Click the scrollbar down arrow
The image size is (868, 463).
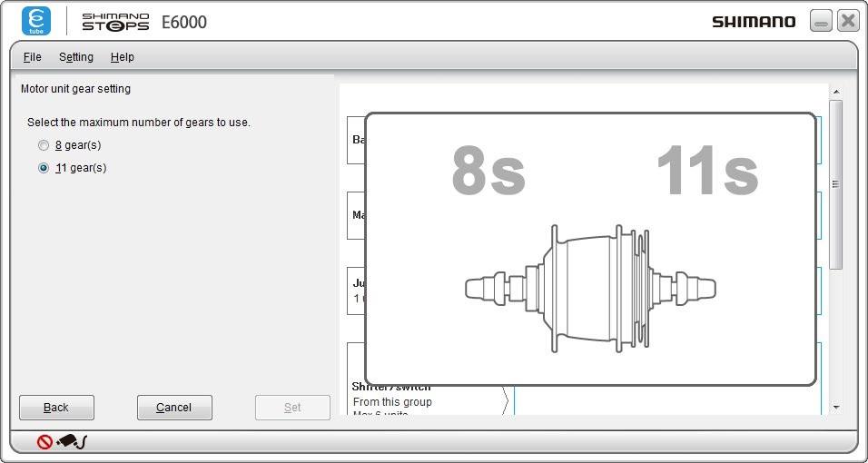click(836, 408)
